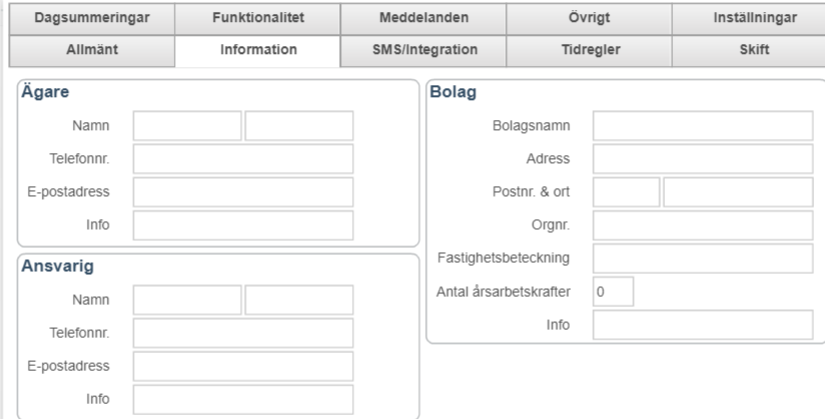Screen dimensions: 825x419
Task: Click the Ansvarig Info text box
Action: click(x=243, y=399)
